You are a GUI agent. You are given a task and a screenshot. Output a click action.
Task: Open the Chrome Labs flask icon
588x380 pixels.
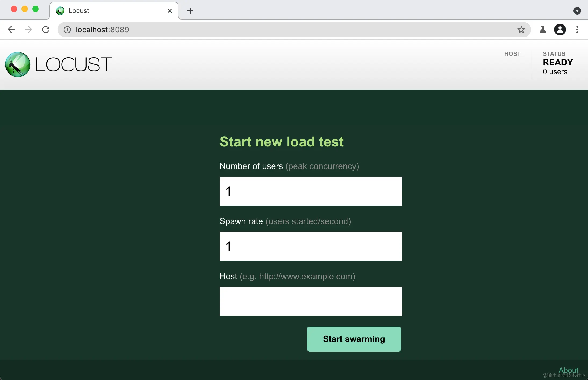pos(543,30)
